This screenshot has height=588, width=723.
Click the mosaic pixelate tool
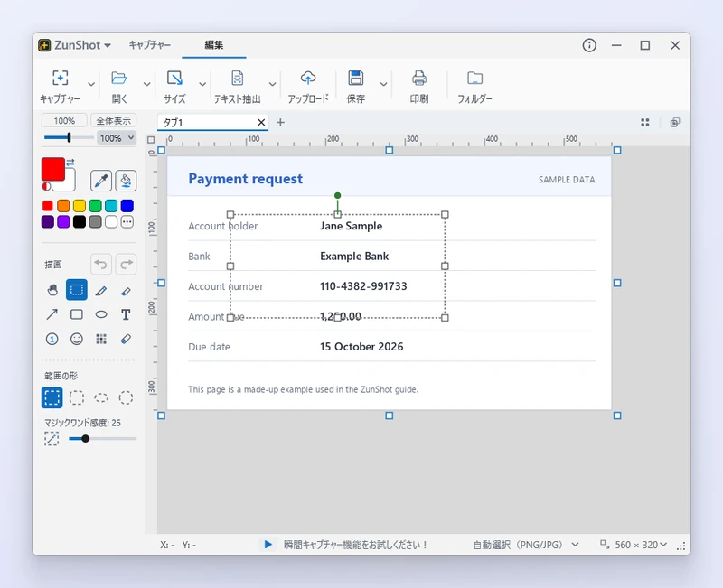(101, 339)
